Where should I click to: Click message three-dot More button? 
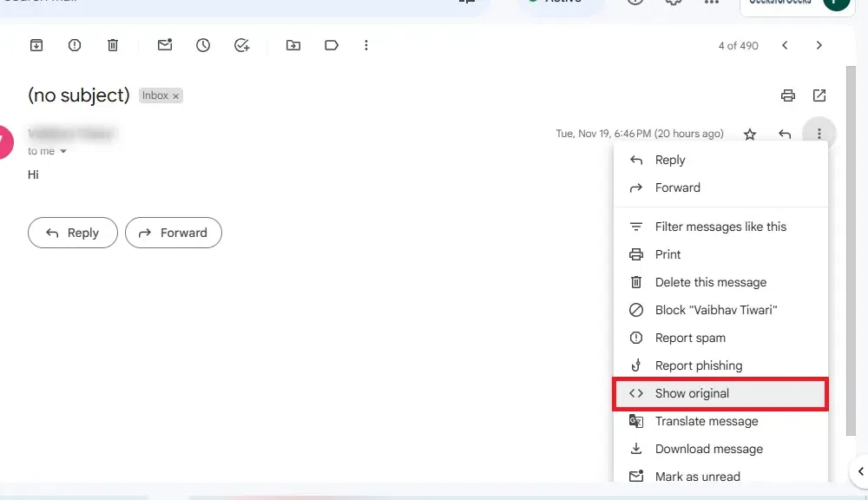(x=819, y=134)
